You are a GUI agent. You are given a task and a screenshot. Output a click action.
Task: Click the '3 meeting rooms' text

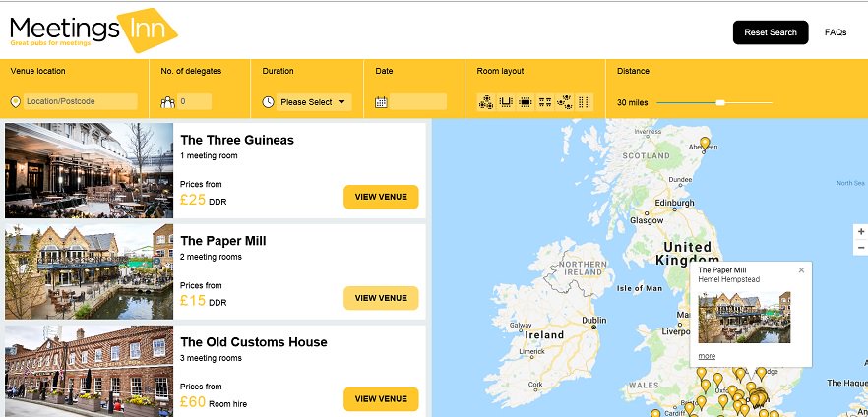point(211,358)
